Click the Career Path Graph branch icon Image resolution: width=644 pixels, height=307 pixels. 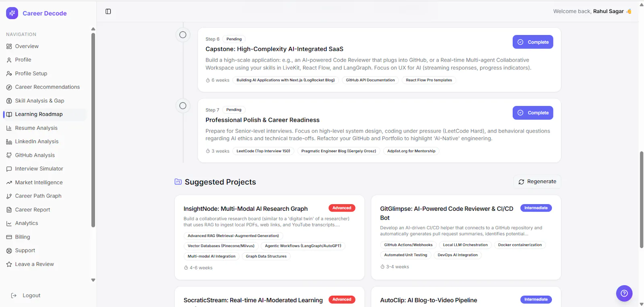[9, 196]
